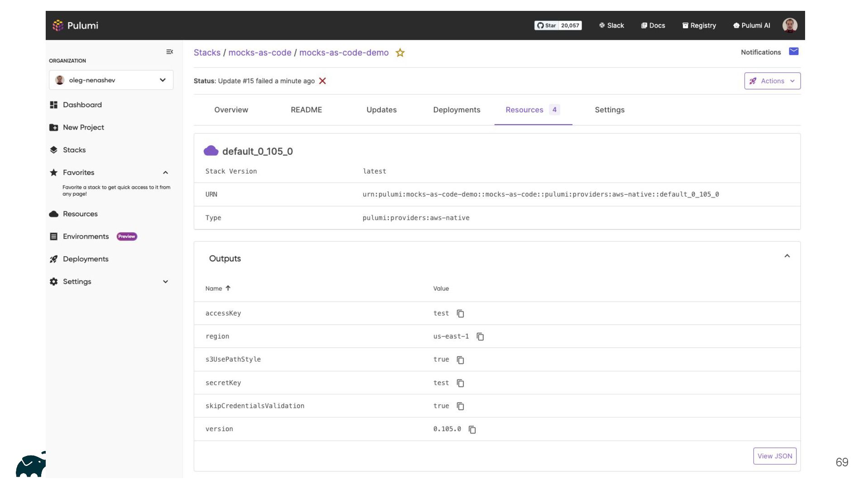Click the Deployments rocket icon in the sidebar
Screen dimensions: 868x489
coord(54,259)
